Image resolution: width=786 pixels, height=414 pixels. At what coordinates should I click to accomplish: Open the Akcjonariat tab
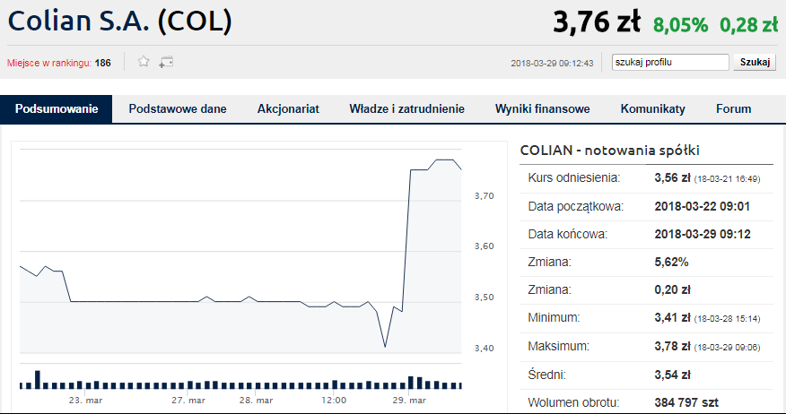(288, 109)
